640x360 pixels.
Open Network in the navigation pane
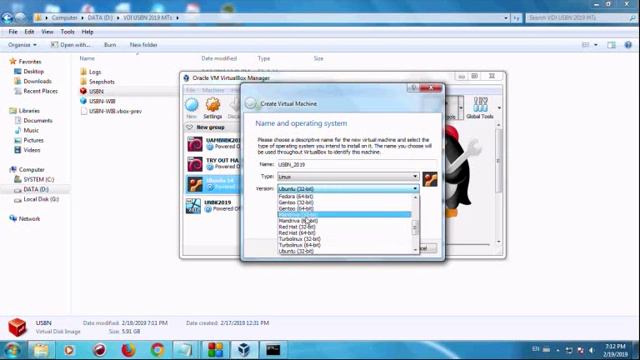29,219
